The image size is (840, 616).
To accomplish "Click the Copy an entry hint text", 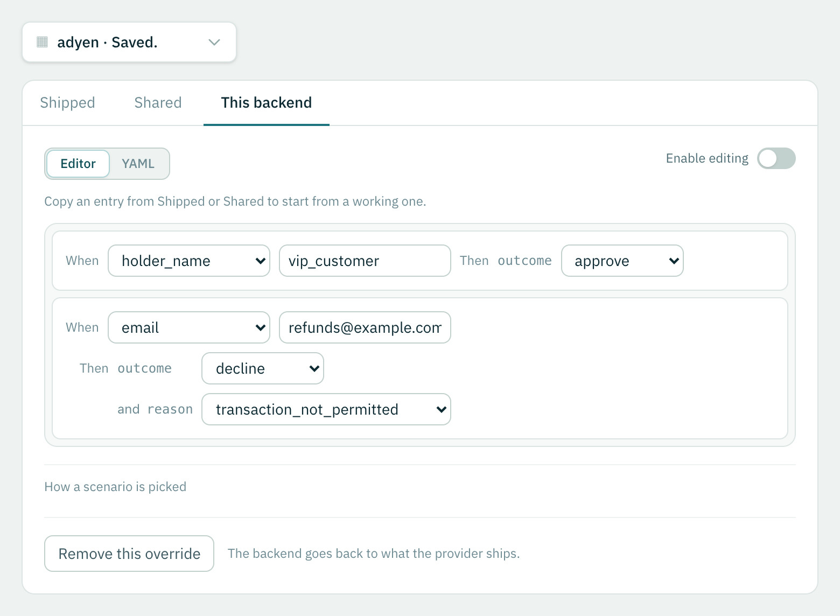I will pyautogui.click(x=235, y=201).
